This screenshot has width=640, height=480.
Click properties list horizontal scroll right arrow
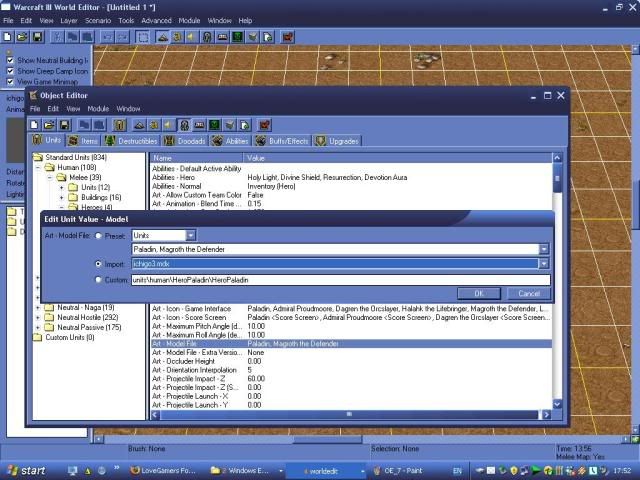point(546,415)
